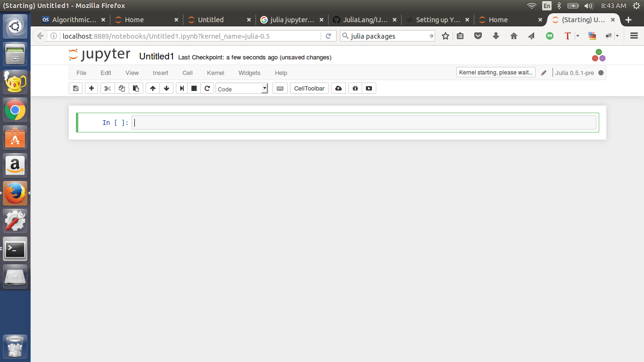Cut the selected cell with the scissors icon
Screen dimensions: 644x362
tap(107, 88)
